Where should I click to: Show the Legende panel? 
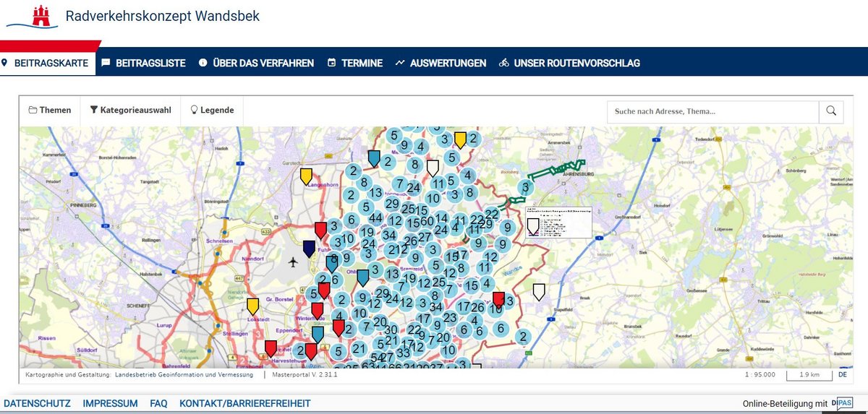(x=212, y=111)
